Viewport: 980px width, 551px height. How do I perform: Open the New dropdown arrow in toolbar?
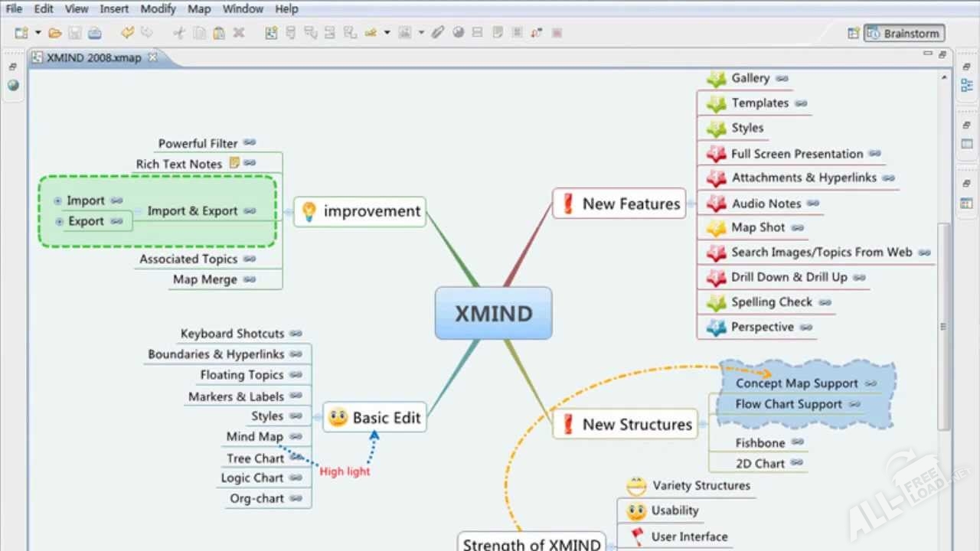(38, 33)
